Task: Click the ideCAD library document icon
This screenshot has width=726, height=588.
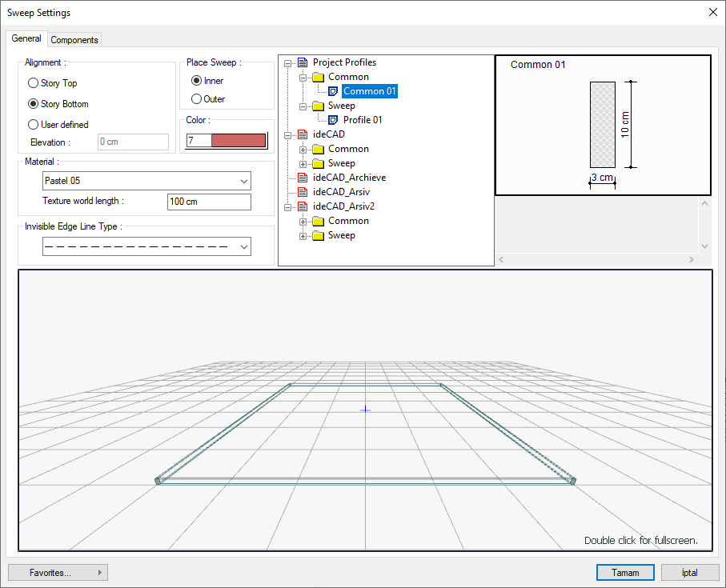Action: [302, 134]
